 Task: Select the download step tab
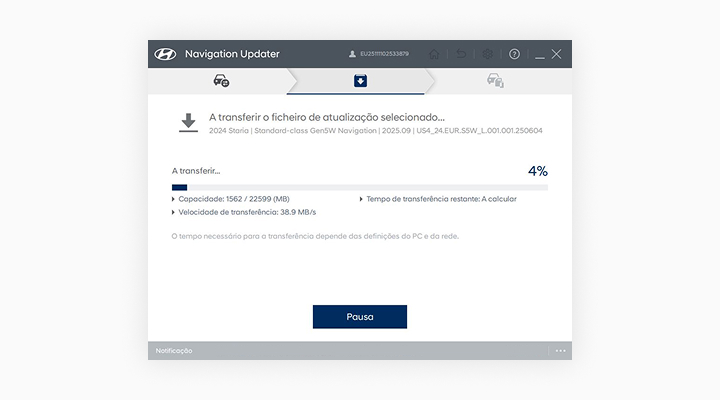click(x=360, y=81)
